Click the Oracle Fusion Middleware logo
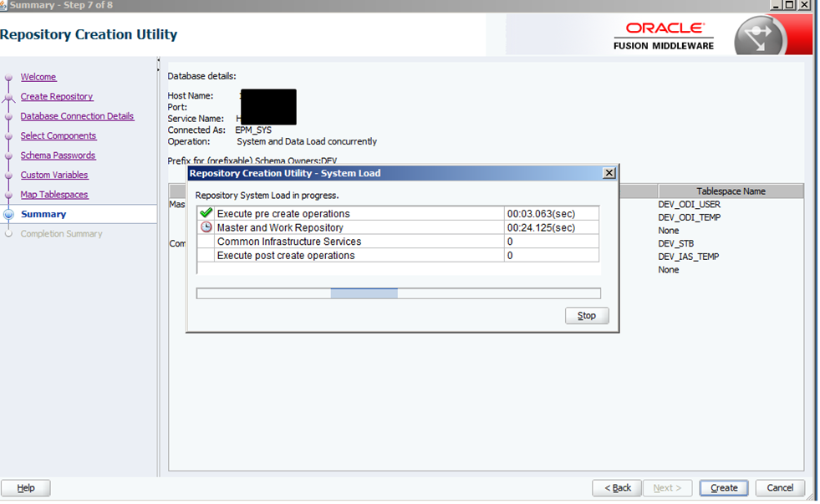 664,35
